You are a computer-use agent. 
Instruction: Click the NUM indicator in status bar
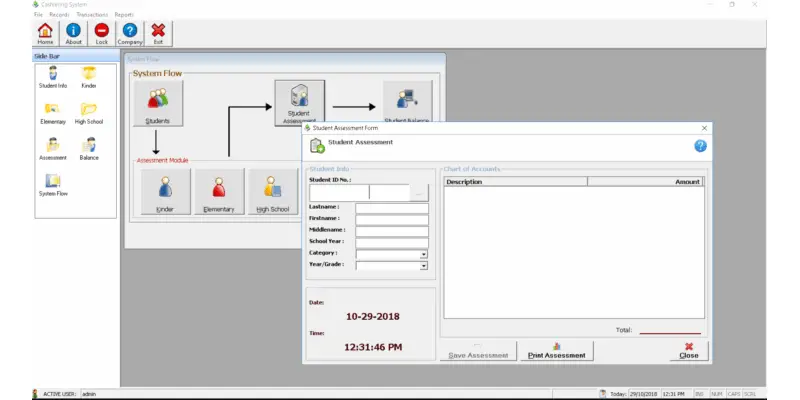click(x=716, y=394)
